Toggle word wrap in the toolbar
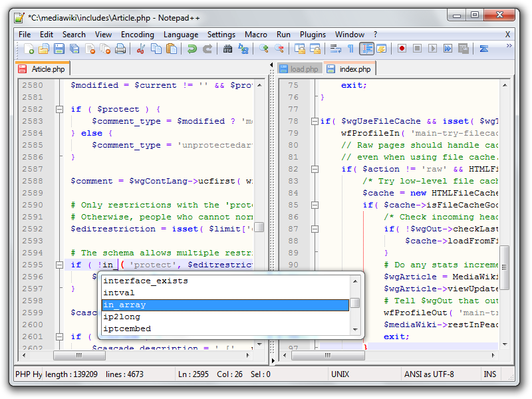 [x=336, y=48]
